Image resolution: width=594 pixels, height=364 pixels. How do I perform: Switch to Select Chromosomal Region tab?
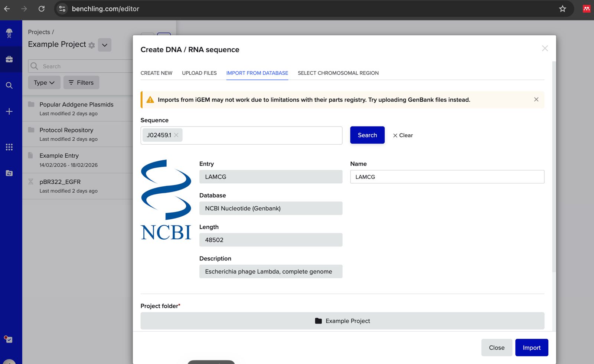click(338, 73)
